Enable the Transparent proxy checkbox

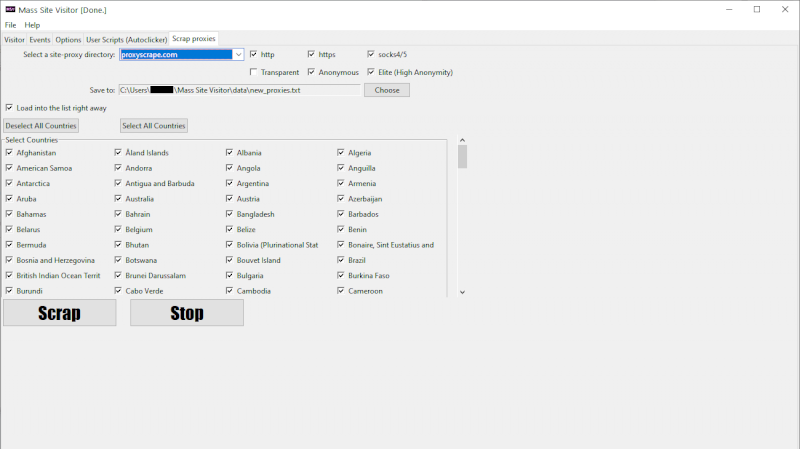pyautogui.click(x=254, y=72)
